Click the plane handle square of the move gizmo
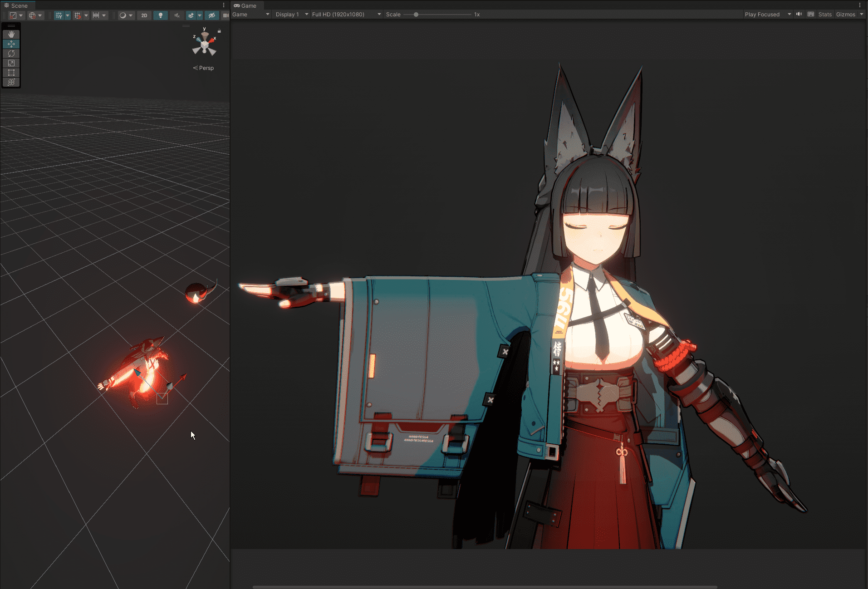This screenshot has width=868, height=589. 162,399
